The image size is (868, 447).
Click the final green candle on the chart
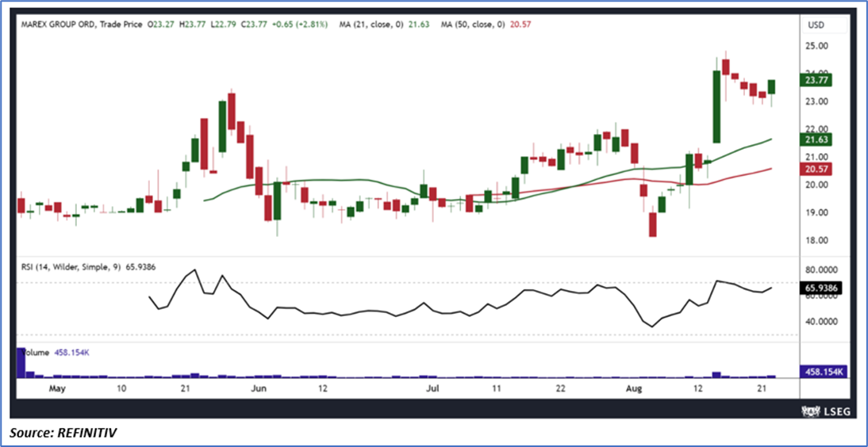[x=771, y=86]
